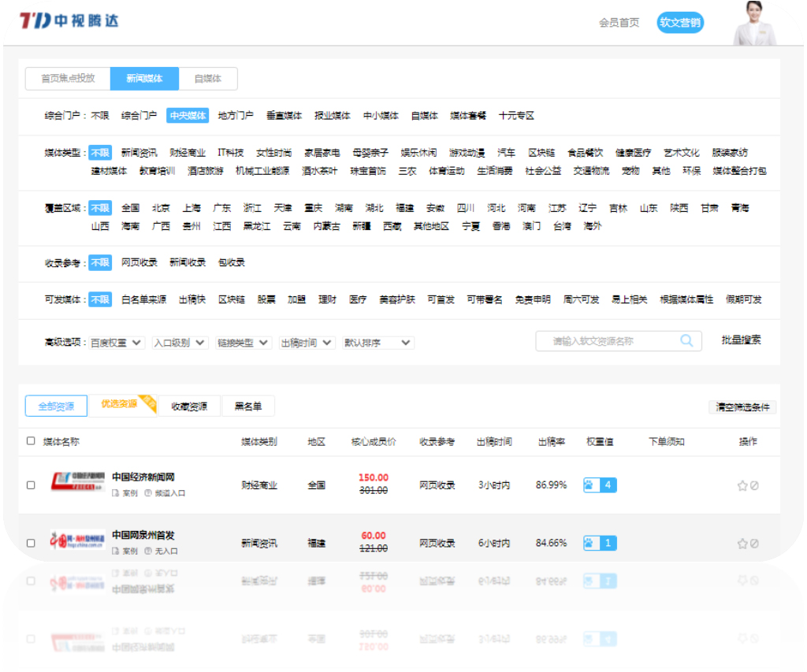
Task: Focus the 请输入软文资源名称 search field
Action: point(619,341)
